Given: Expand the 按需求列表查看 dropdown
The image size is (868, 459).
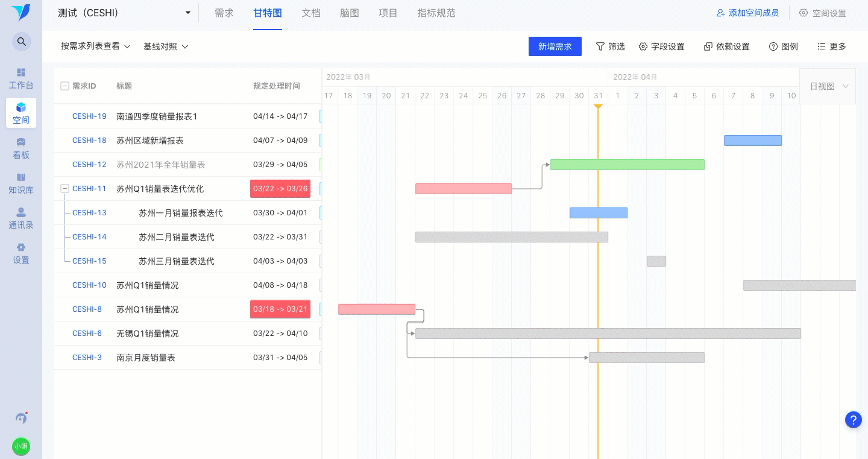Looking at the screenshot, I should point(95,46).
